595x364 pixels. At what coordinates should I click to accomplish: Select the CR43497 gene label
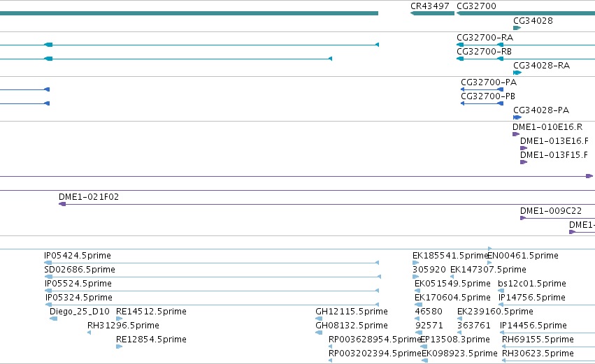pos(430,6)
